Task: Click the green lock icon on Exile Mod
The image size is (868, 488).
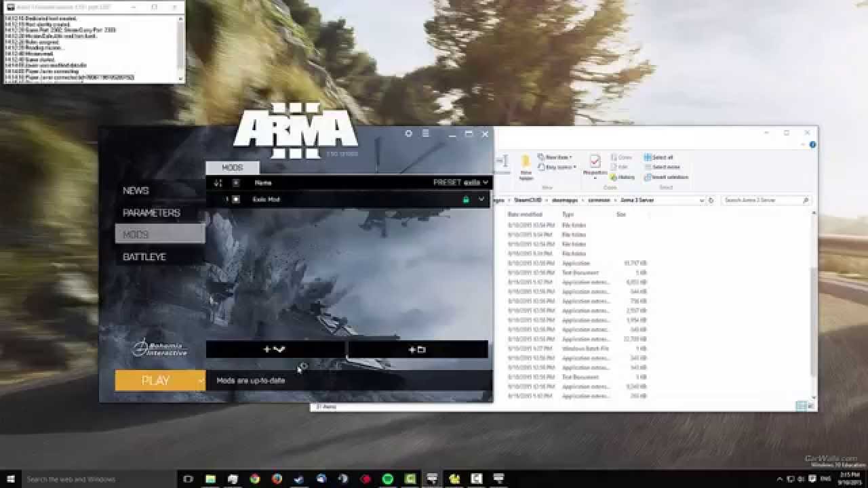Action: pyautogui.click(x=465, y=199)
